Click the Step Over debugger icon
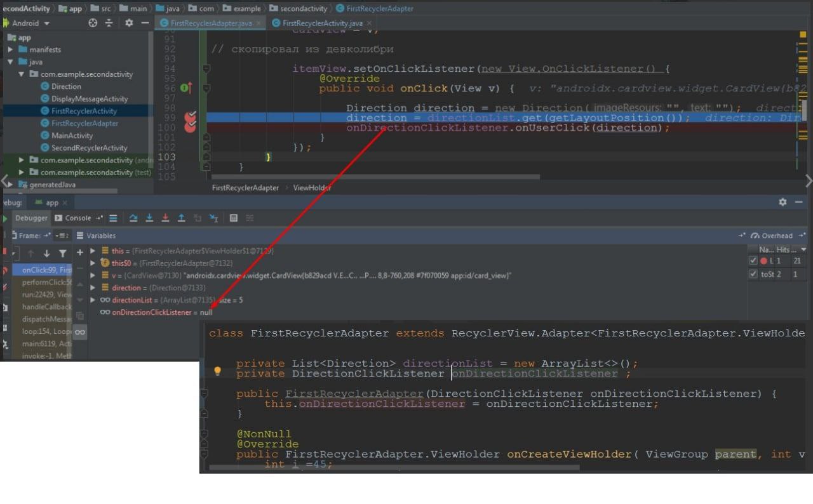Screen dimensions: 813x504 point(133,218)
